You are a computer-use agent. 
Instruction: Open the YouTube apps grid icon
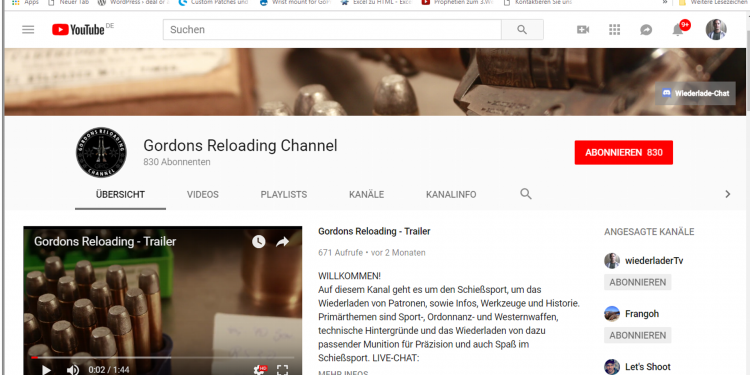point(615,30)
